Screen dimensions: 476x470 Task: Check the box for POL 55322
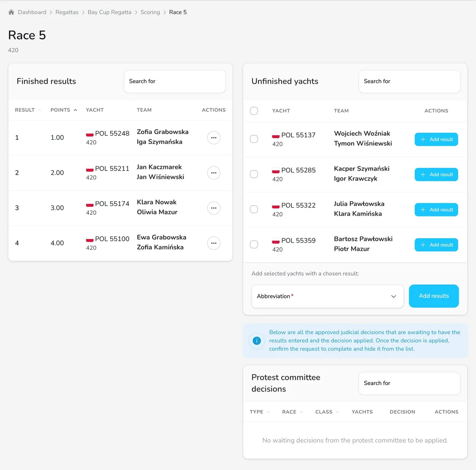pos(254,209)
